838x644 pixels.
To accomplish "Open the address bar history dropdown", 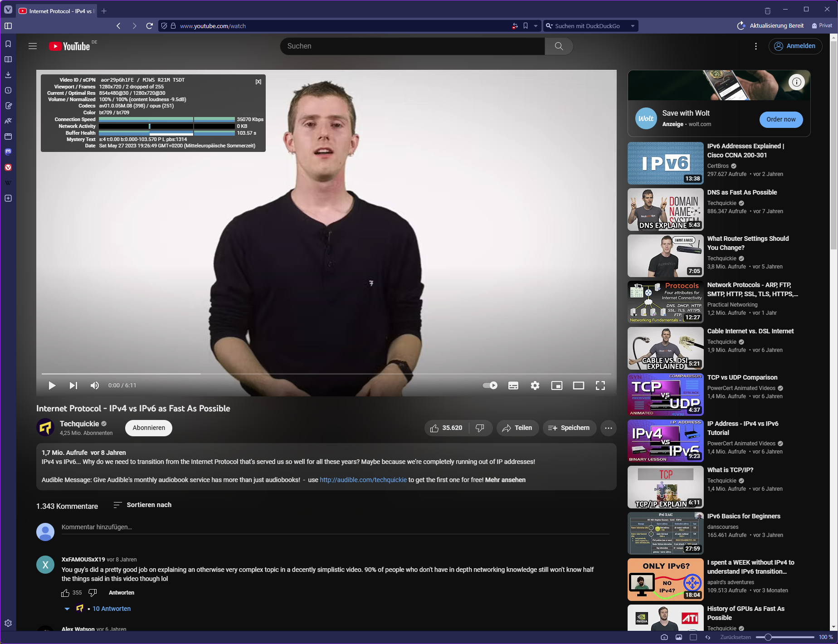I will coord(536,26).
